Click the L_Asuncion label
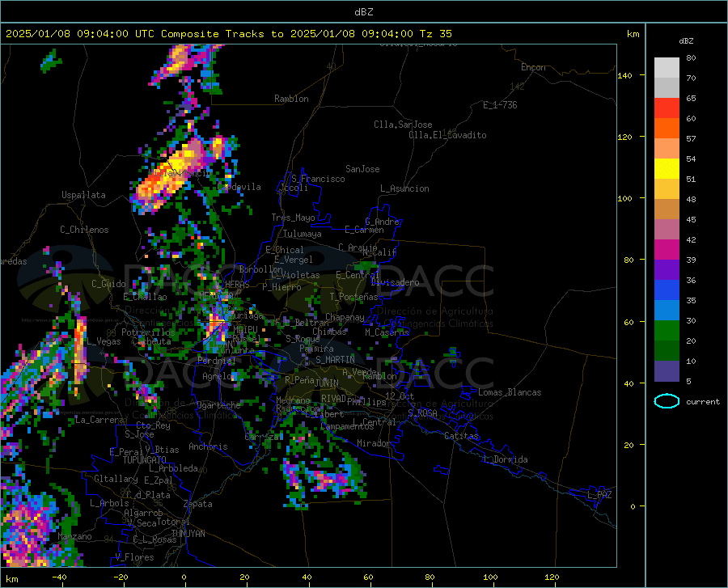728x588 pixels. click(404, 188)
